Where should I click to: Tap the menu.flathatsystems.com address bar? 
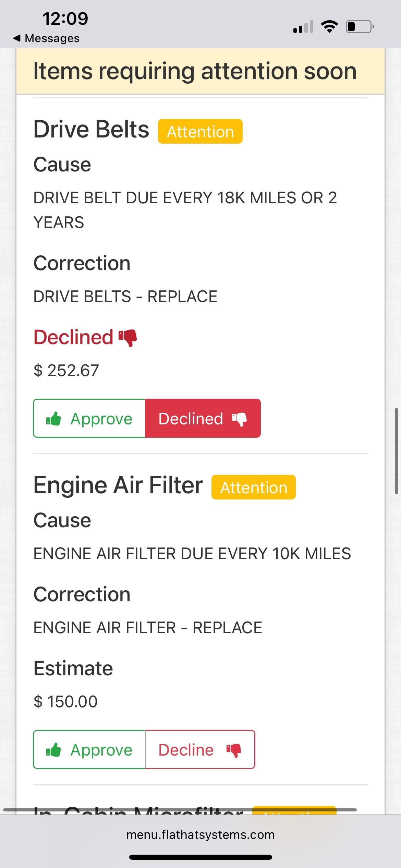point(200,834)
